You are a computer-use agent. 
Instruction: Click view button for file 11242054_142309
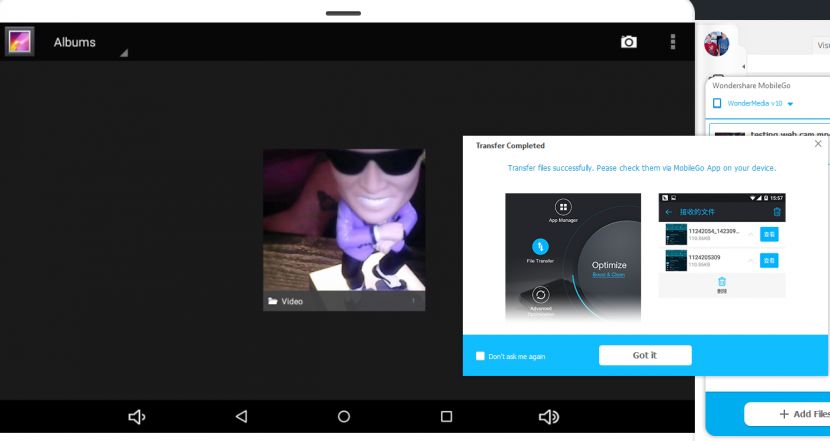[x=769, y=234]
